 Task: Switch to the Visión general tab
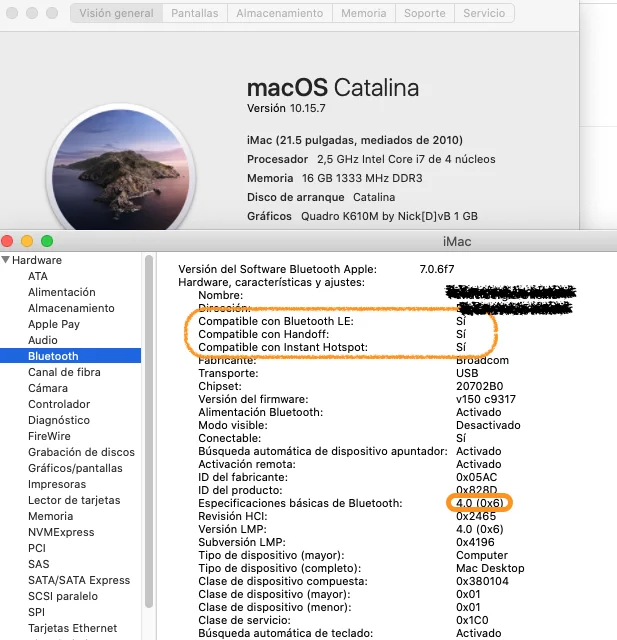click(x=116, y=13)
